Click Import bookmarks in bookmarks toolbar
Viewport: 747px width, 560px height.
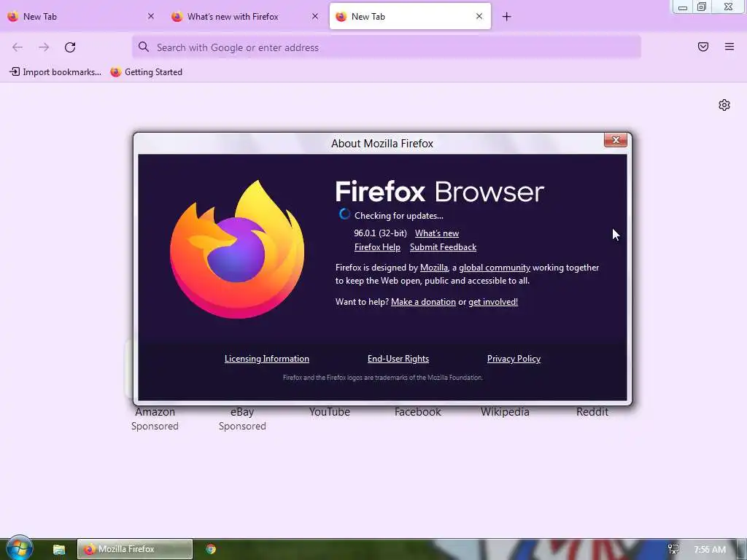55,72
